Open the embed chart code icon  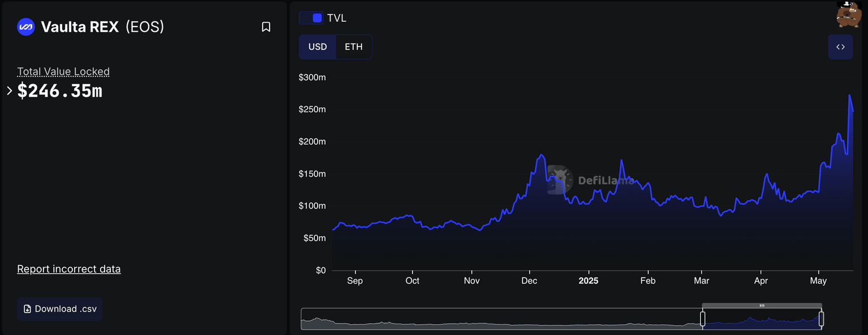[840, 47]
